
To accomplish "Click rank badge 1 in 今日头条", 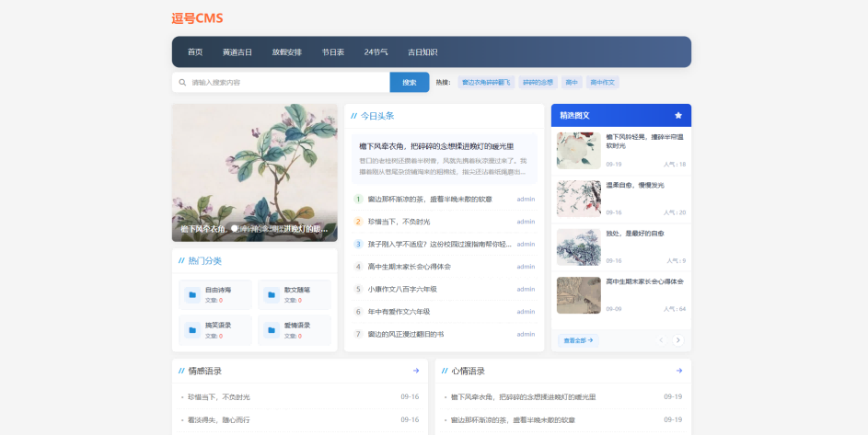I will (358, 200).
